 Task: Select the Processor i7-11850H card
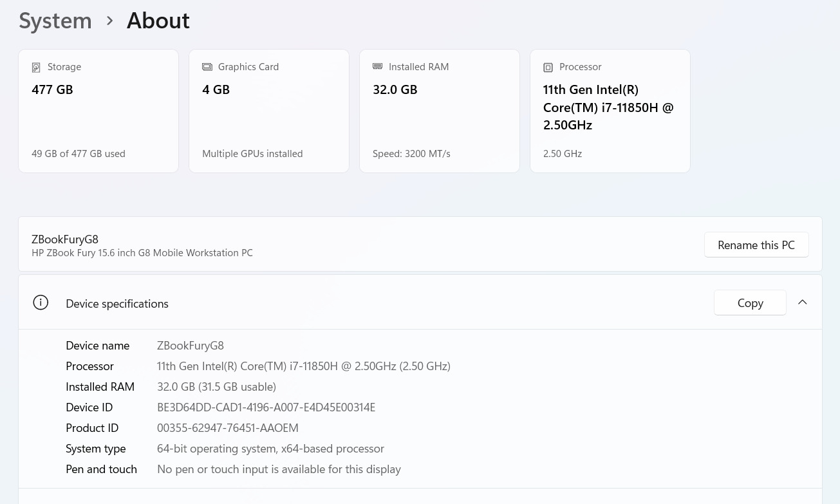coord(610,111)
